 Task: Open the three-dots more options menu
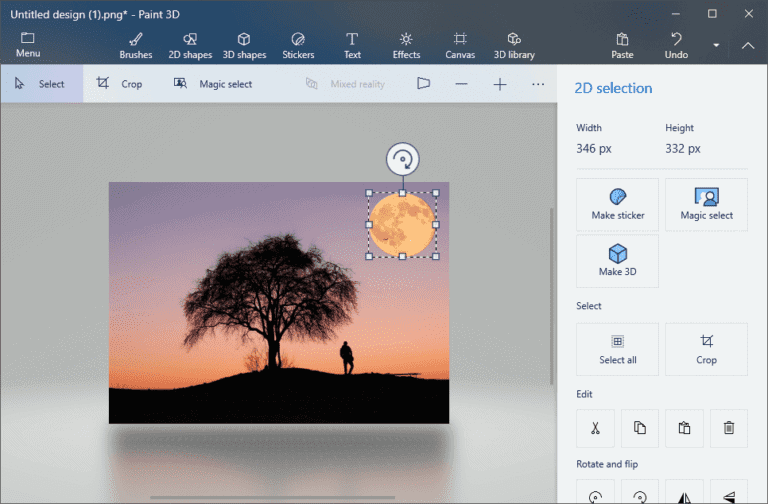coord(538,84)
